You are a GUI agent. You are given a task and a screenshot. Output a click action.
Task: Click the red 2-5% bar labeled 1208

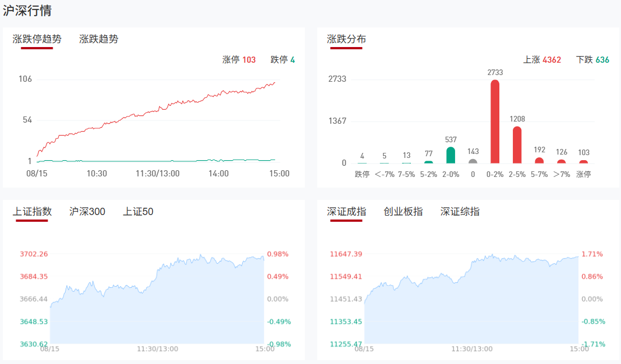pyautogui.click(x=517, y=145)
